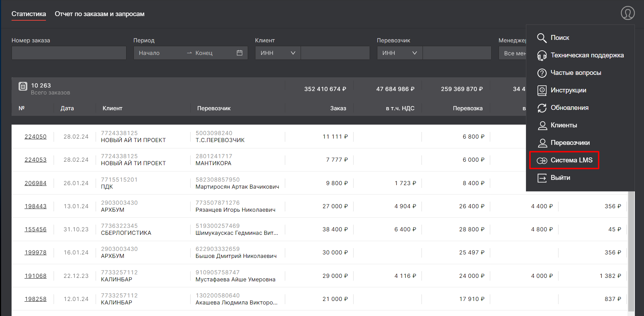Viewport: 644px width, 316px height.
Task: Click the magnifier icon beside Поиск
Action: pyautogui.click(x=542, y=38)
